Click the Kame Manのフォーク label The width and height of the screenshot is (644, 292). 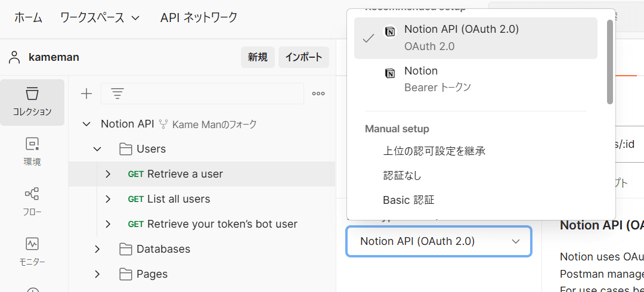tap(215, 125)
